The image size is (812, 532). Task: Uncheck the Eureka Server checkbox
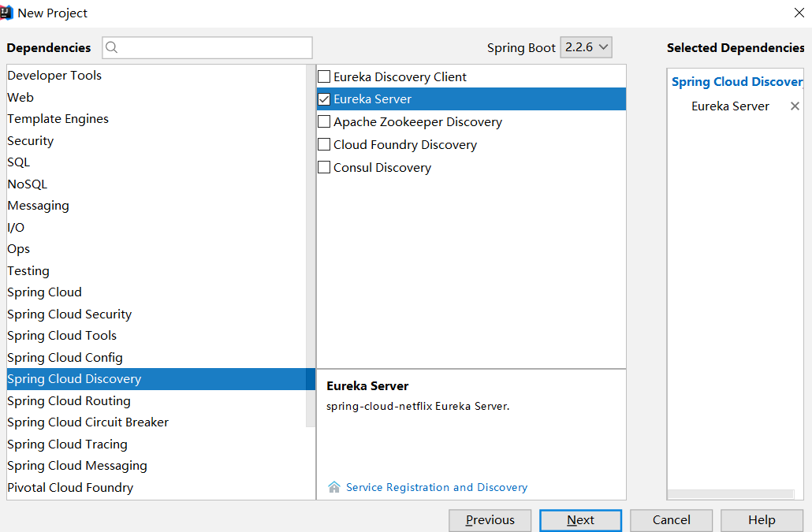click(x=324, y=99)
